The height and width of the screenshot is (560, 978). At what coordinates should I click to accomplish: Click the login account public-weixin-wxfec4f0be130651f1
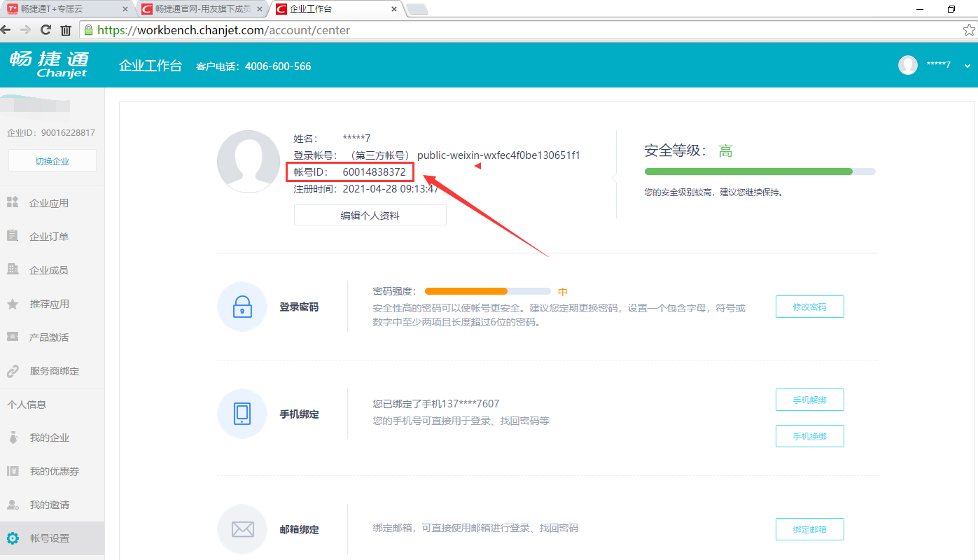tap(498, 155)
